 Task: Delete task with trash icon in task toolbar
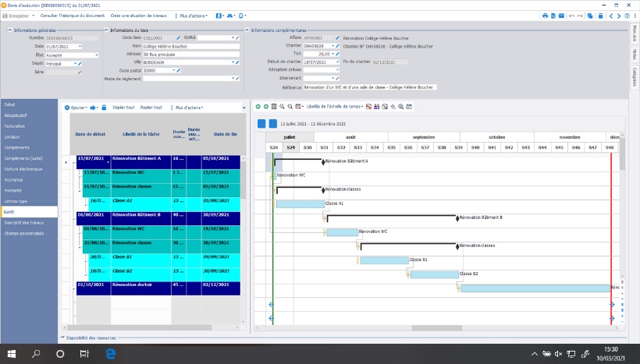pos(104,108)
